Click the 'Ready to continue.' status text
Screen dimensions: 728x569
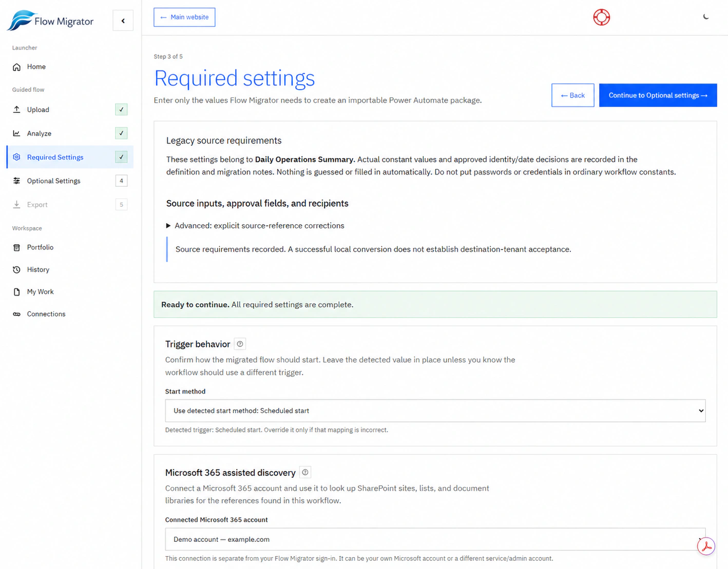195,305
